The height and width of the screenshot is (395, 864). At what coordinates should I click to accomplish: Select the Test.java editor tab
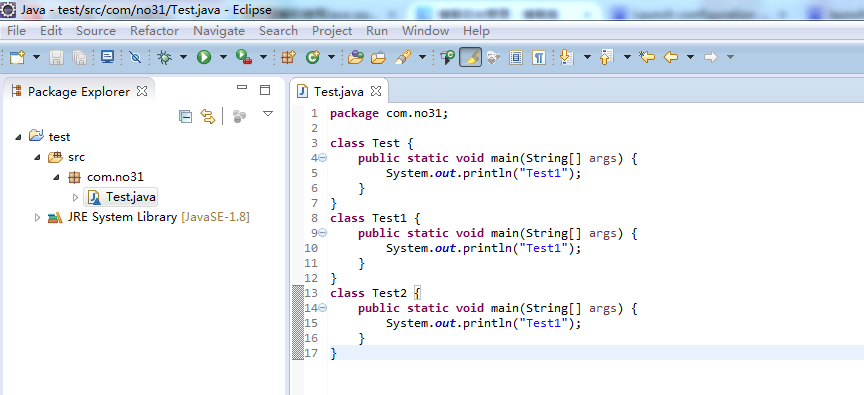(338, 91)
